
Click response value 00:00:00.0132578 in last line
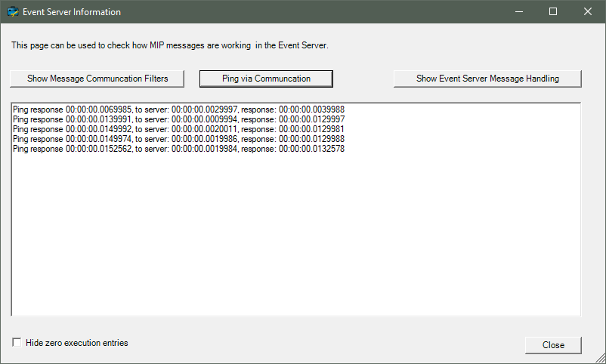[x=311, y=149]
